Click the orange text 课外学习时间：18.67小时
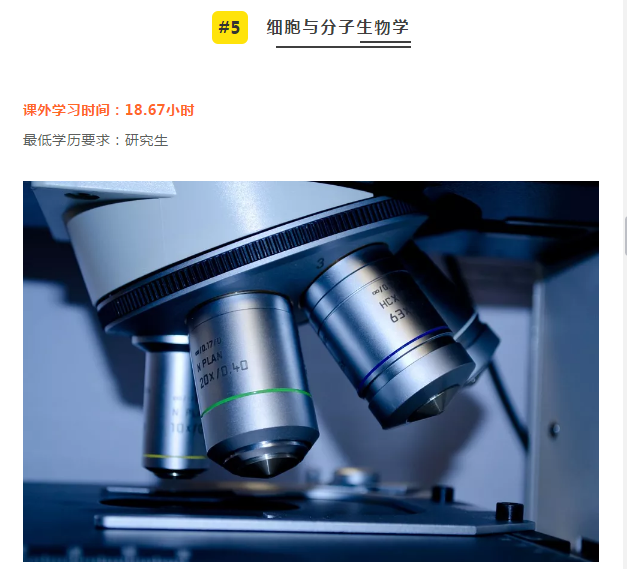Screen dimensions: 627x569 coord(108,110)
